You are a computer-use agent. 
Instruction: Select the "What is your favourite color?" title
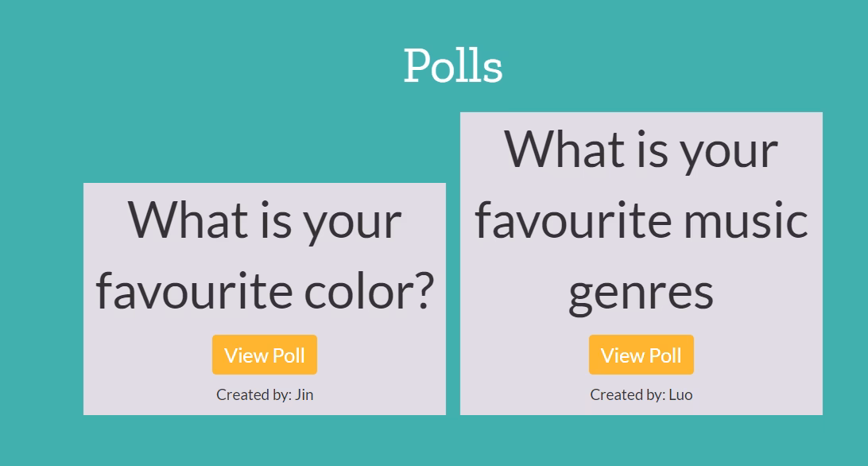[265, 254]
